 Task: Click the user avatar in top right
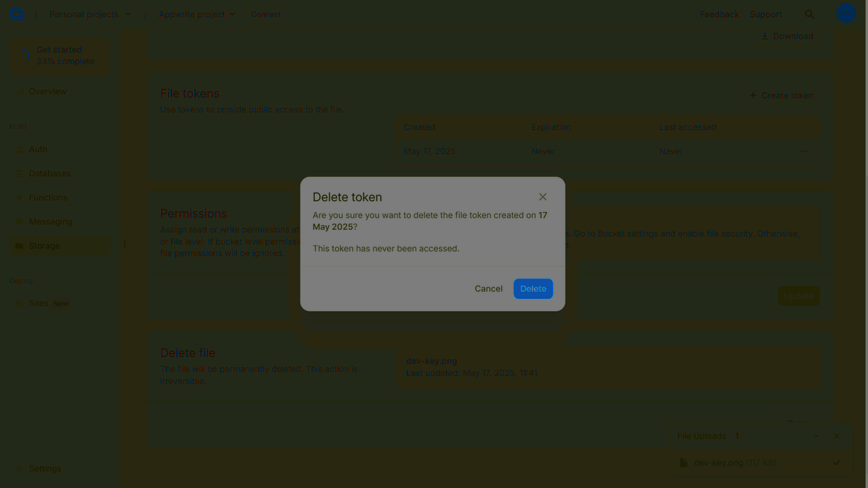pyautogui.click(x=846, y=13)
